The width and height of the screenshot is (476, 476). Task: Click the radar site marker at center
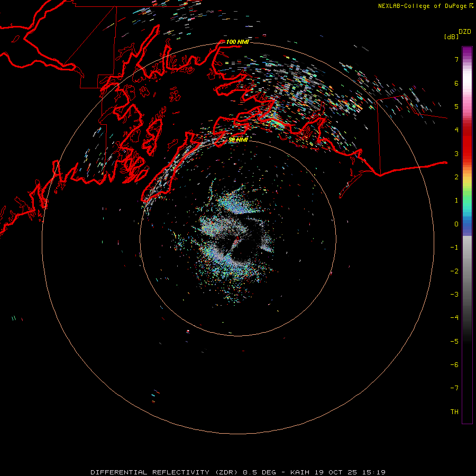[236, 241]
